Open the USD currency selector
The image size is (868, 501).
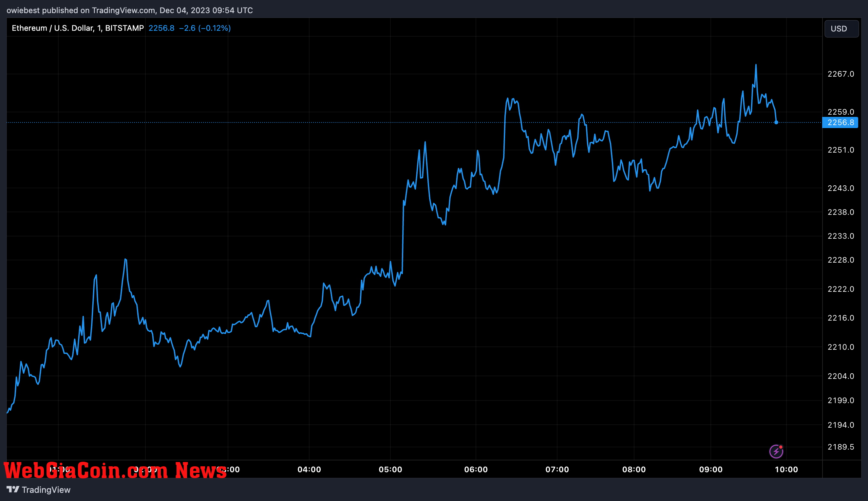(x=841, y=28)
